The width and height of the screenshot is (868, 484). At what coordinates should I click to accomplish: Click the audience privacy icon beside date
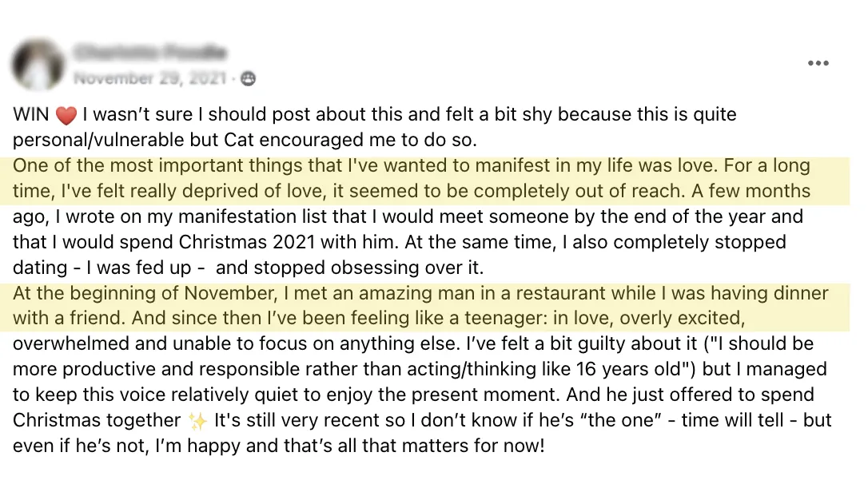248,78
